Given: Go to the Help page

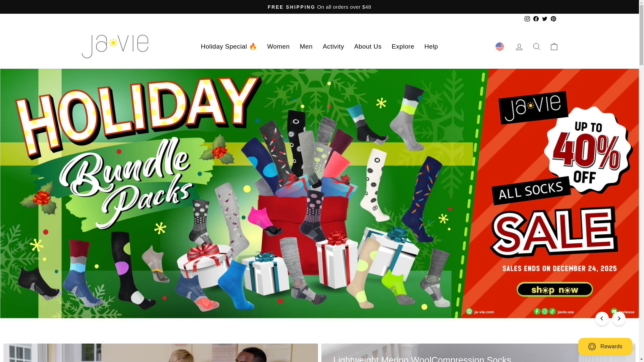Looking at the screenshot, I should pyautogui.click(x=431, y=47).
